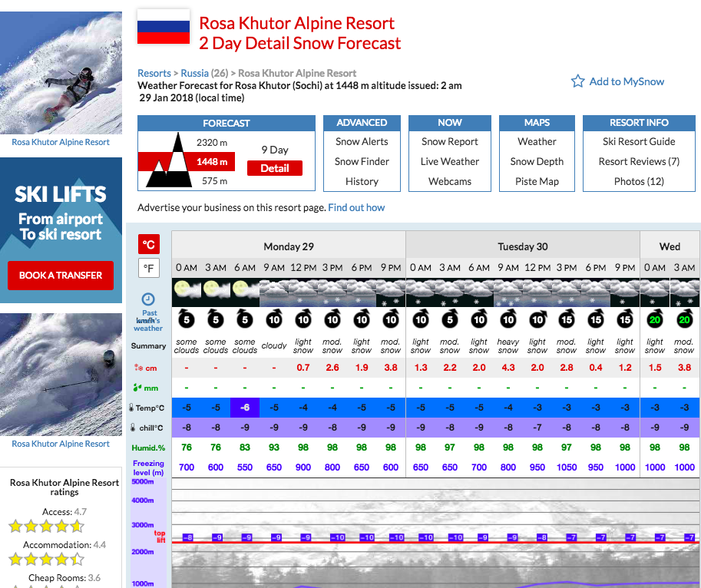Click Access rating stars
This screenshot has height=588, width=701.
point(47,526)
